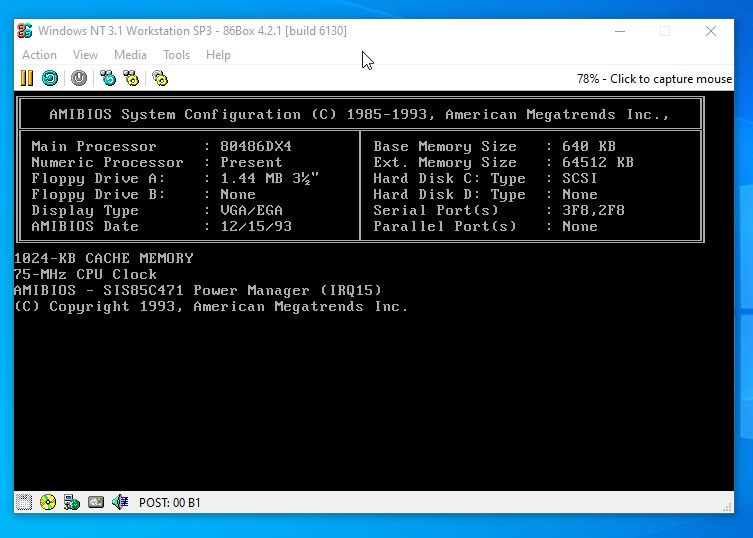
Task: Open the Help menu
Action: click(218, 55)
